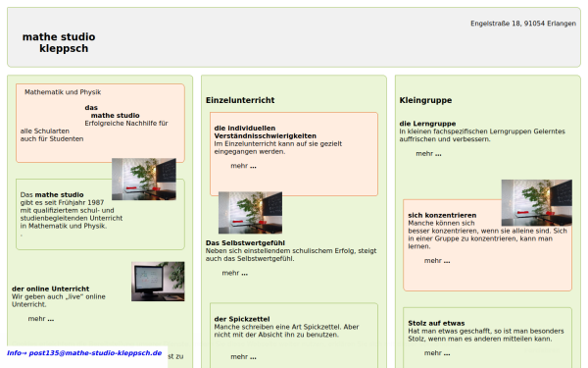Click the 'die individuellen Verständnisschwierigkeiten' heading
Image resolution: width=588 pixels, height=368 pixels.
266,131
